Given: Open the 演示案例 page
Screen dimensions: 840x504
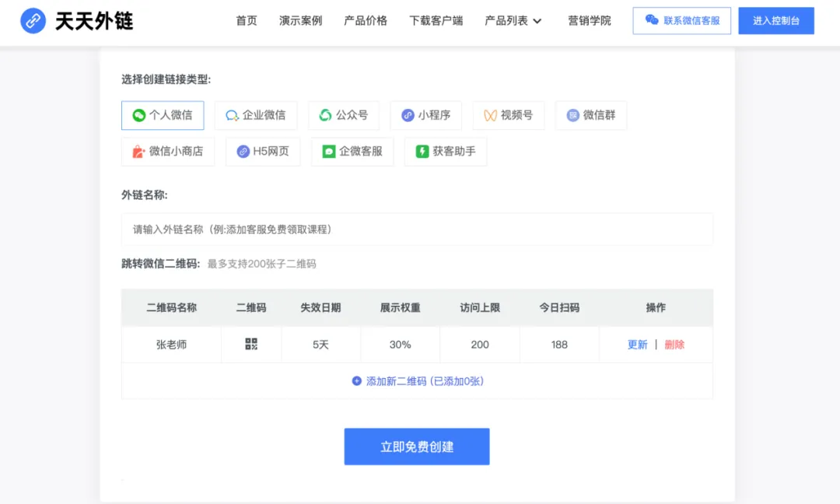Looking at the screenshot, I should point(300,20).
